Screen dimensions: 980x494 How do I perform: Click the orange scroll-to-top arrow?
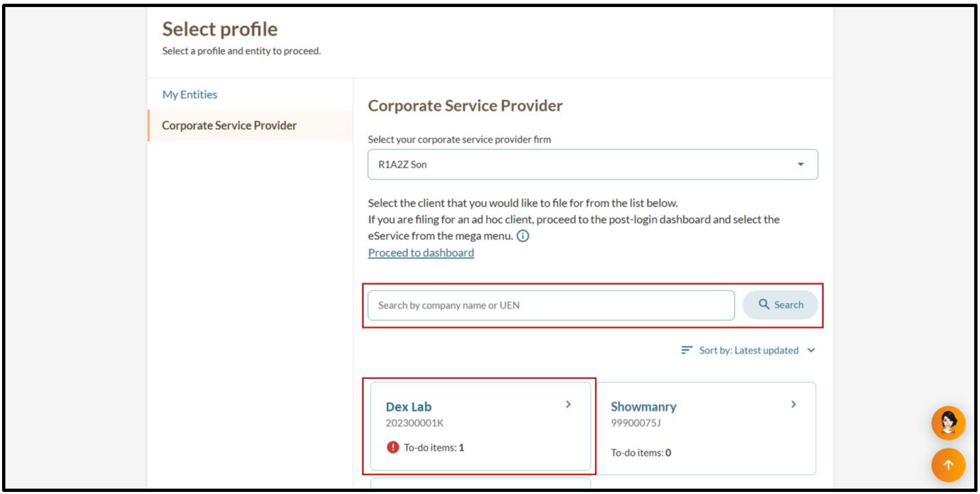tap(948, 465)
